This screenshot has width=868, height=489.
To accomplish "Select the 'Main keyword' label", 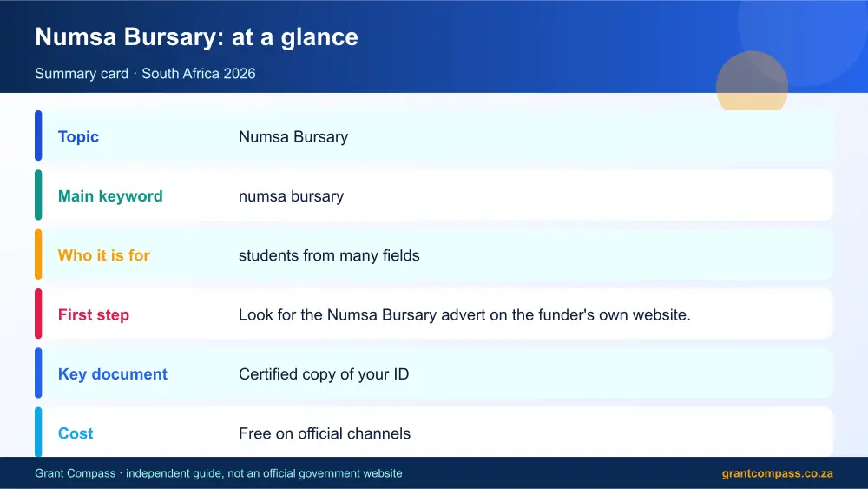I will 110,196.
